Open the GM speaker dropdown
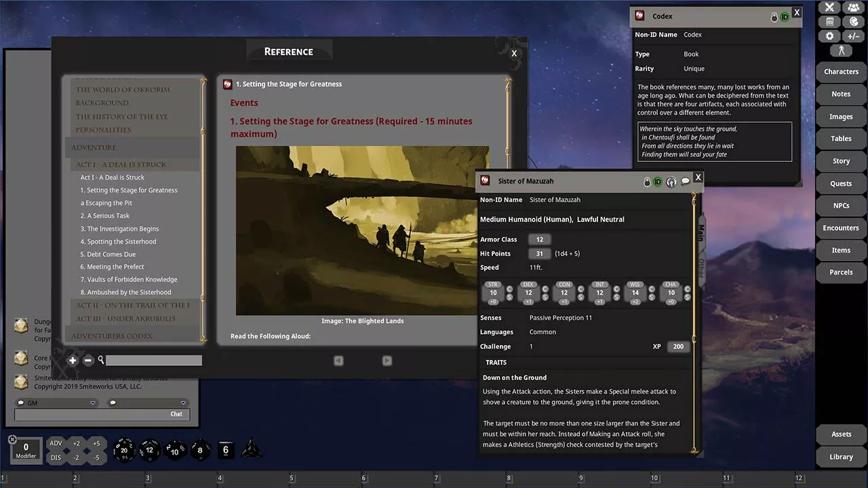The image size is (868, 488). point(93,403)
